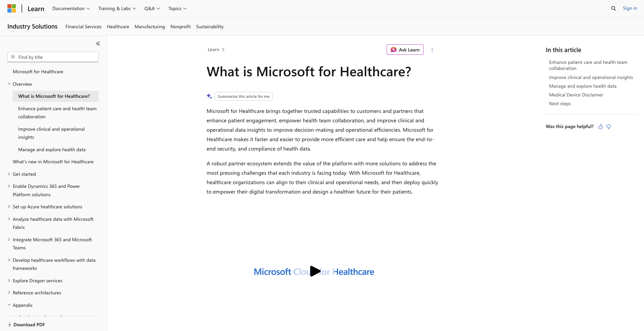
Task: Expand Develop healthcare workflows with data frameworks
Action: pyautogui.click(x=9, y=260)
